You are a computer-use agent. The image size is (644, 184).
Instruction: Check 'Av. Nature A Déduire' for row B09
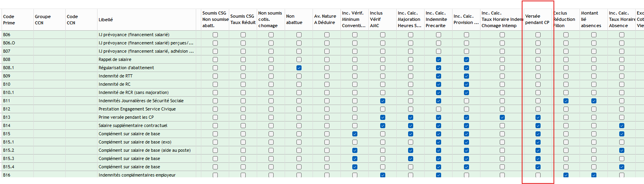[x=327, y=76]
